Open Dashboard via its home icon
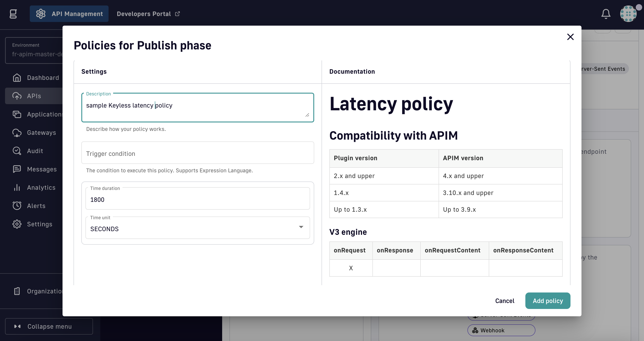 [17, 78]
